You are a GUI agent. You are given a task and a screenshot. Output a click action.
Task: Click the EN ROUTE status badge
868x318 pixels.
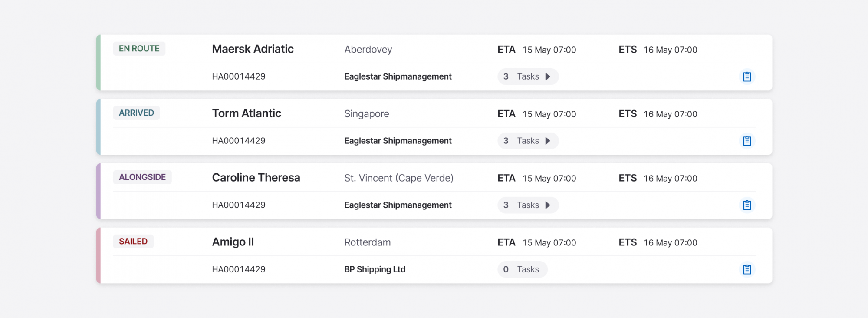point(139,49)
